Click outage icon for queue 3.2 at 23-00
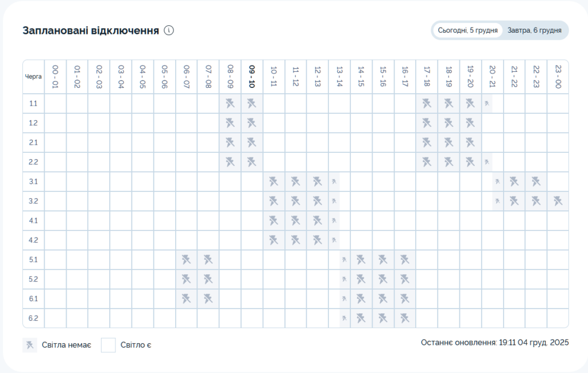Image resolution: width=588 pixels, height=373 pixels. (558, 201)
